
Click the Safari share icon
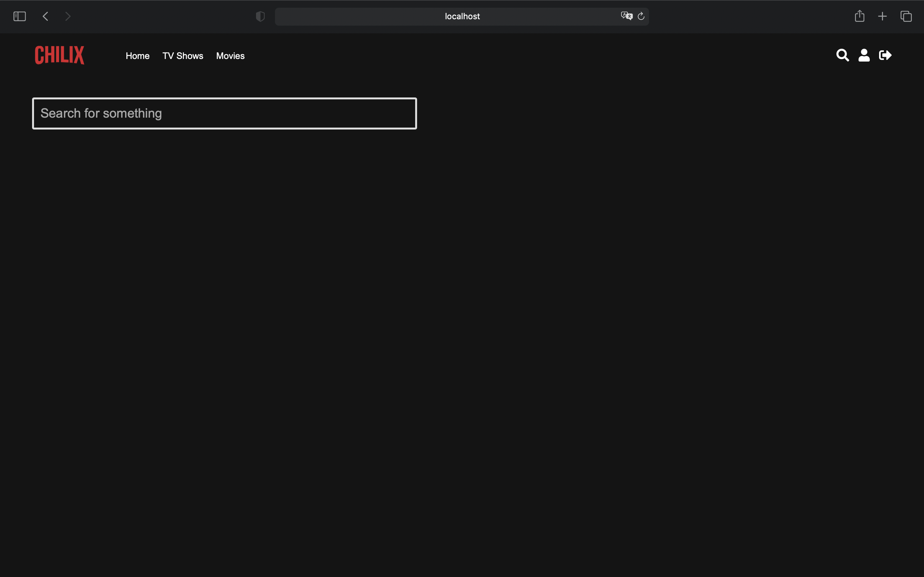point(860,16)
